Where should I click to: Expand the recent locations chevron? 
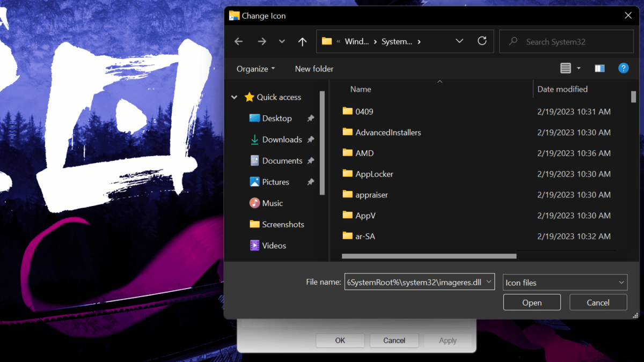[x=282, y=41]
